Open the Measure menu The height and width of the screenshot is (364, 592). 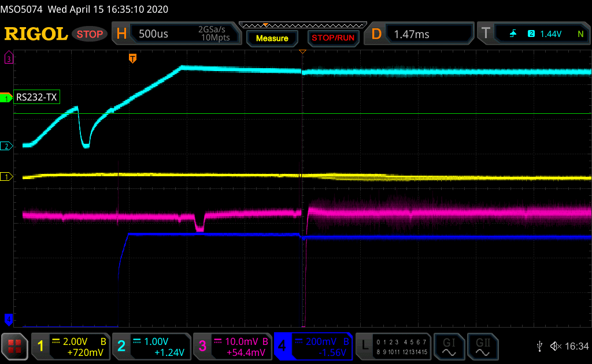[x=272, y=38]
